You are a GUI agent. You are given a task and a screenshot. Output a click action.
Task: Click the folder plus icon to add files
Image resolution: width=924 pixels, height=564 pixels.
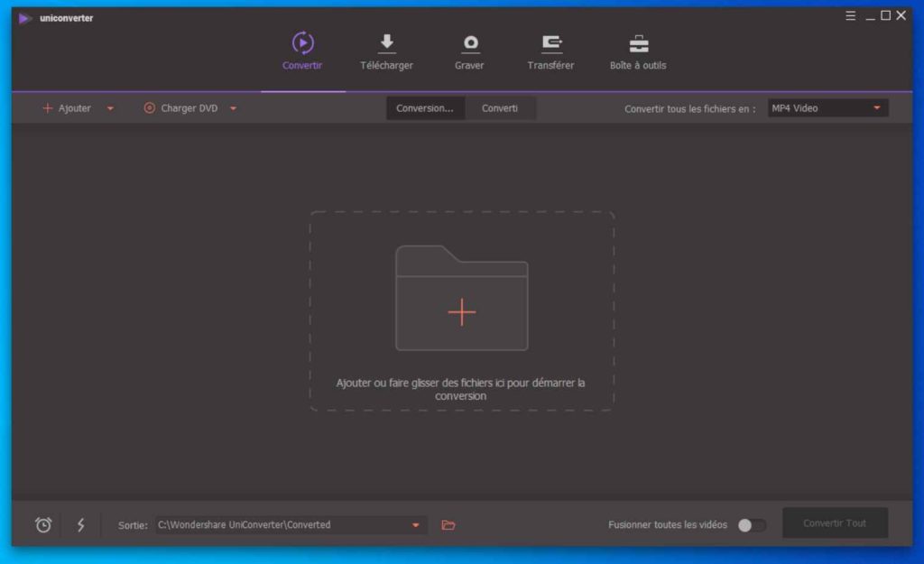[x=461, y=298]
